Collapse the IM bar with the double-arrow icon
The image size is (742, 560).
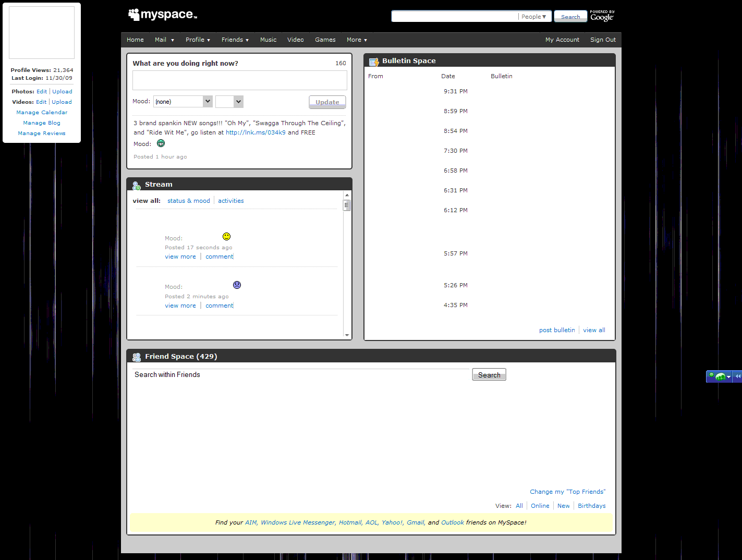pos(738,376)
